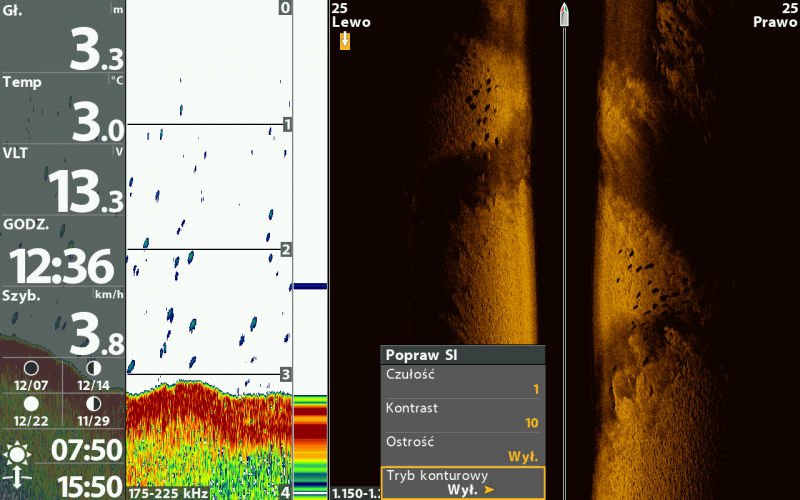Click the sunset arrow icon beside 15:50
The width and height of the screenshot is (800, 500).
click(x=17, y=485)
